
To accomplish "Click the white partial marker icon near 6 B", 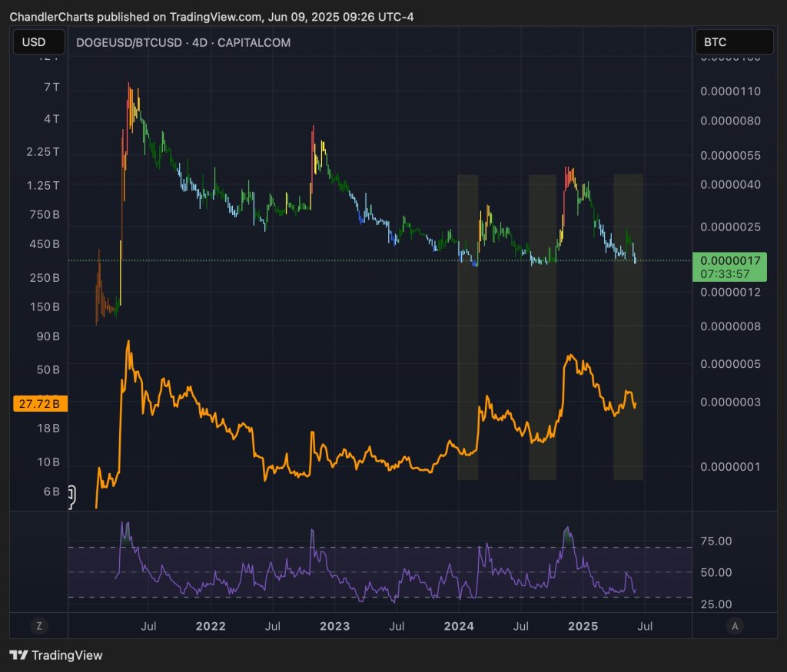I will click(71, 497).
